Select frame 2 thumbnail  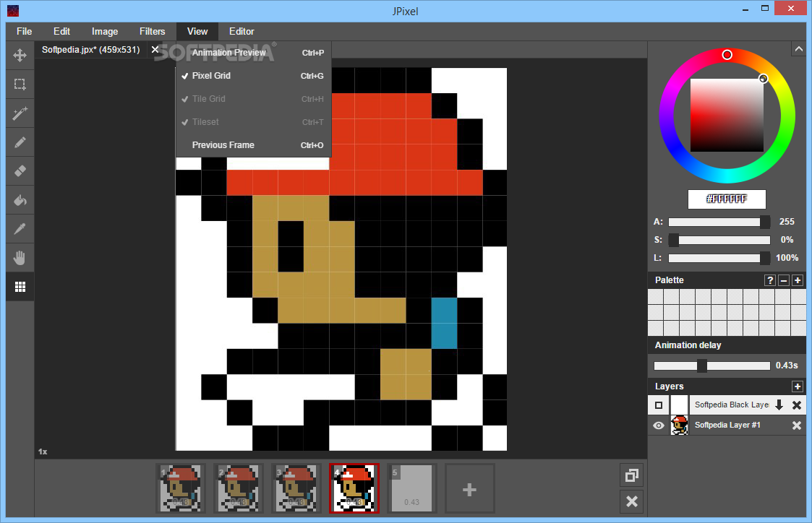239,488
